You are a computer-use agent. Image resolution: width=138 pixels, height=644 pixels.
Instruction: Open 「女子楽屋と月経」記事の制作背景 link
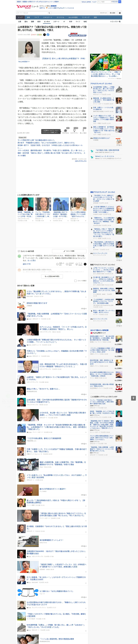107,150
